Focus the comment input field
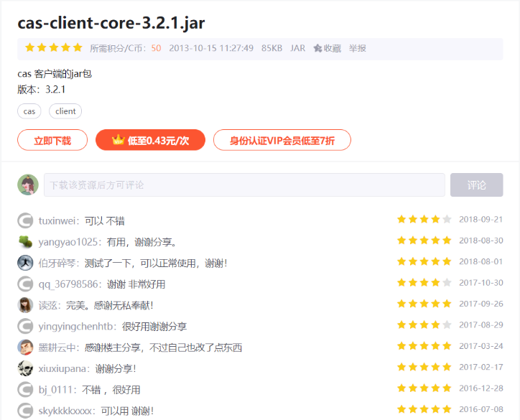Screen dimensions: 520x420 coord(244,185)
